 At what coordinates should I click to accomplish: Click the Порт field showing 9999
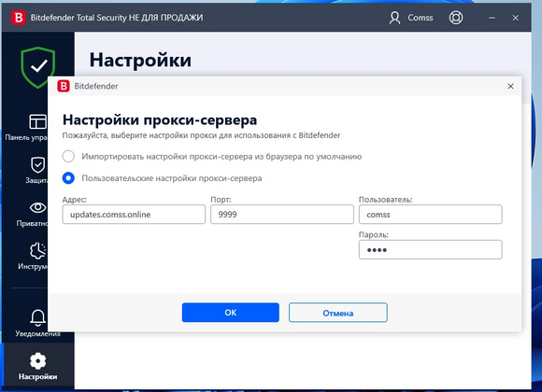282,215
